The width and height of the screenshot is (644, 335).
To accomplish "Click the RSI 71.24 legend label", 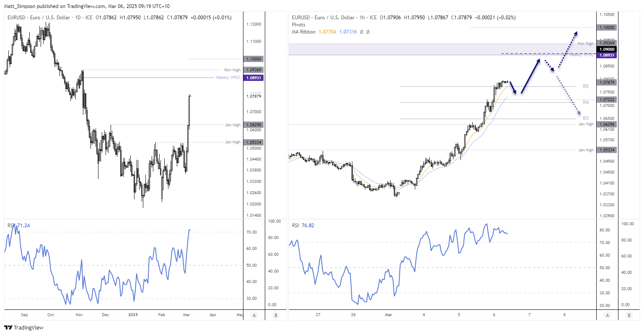I will [x=13, y=226].
